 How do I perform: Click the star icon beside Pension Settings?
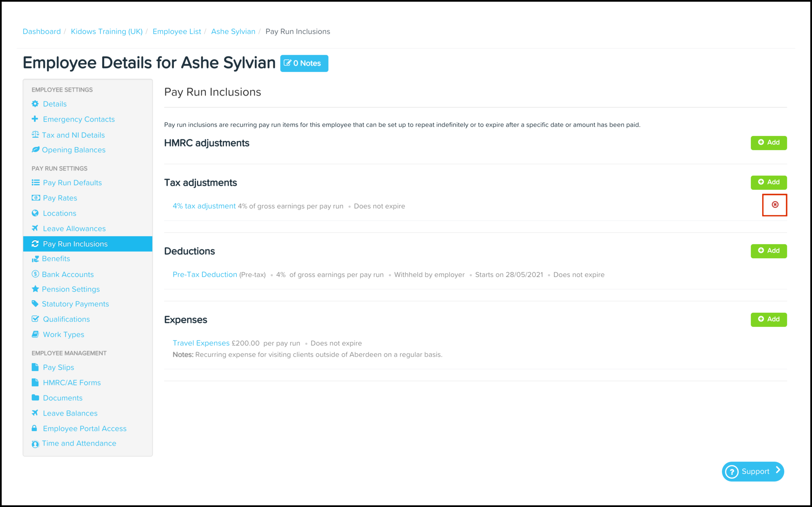pyautogui.click(x=35, y=289)
